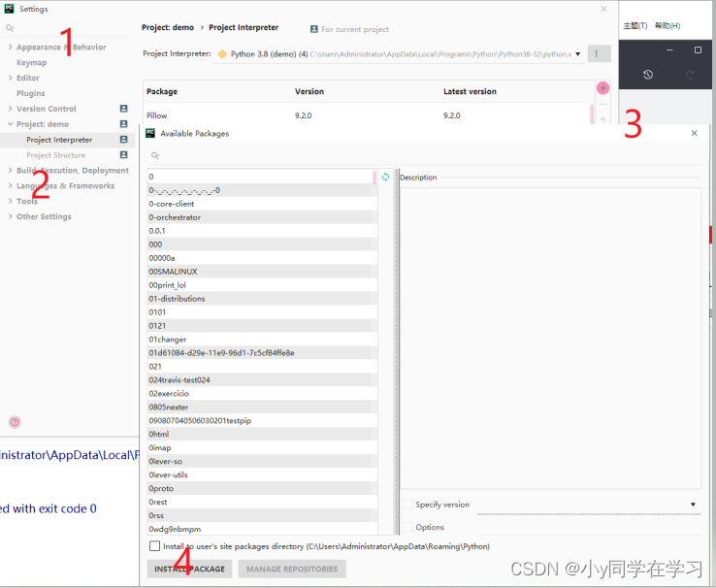Select package 0html in list
716x588 pixels.
pos(262,434)
